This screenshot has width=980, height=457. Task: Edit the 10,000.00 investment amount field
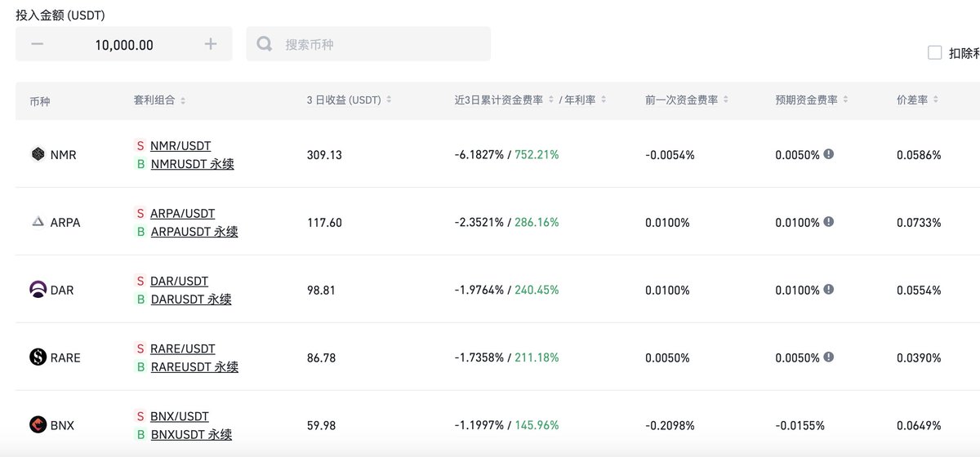(x=124, y=45)
